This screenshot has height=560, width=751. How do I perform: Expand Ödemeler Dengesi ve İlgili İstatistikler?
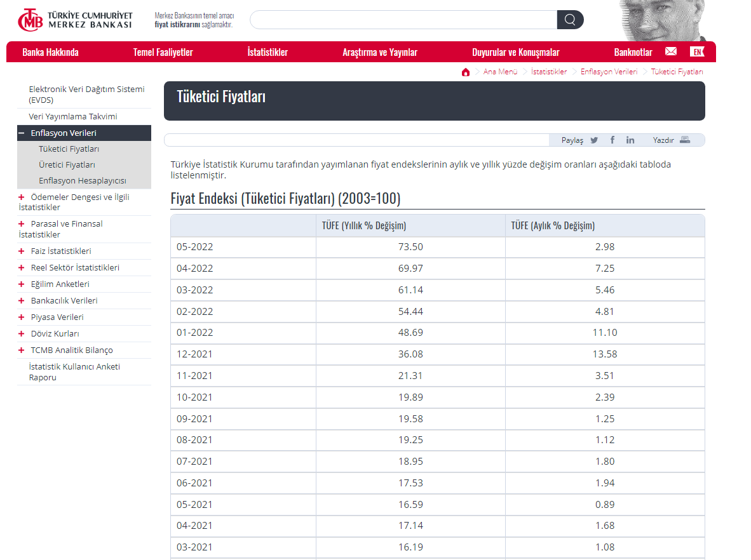pyautogui.click(x=22, y=197)
